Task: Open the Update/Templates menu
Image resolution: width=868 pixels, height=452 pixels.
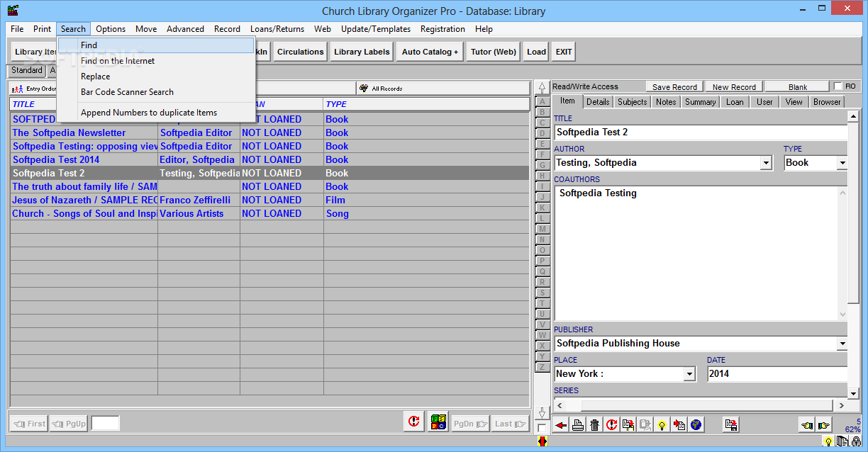Action: click(376, 29)
